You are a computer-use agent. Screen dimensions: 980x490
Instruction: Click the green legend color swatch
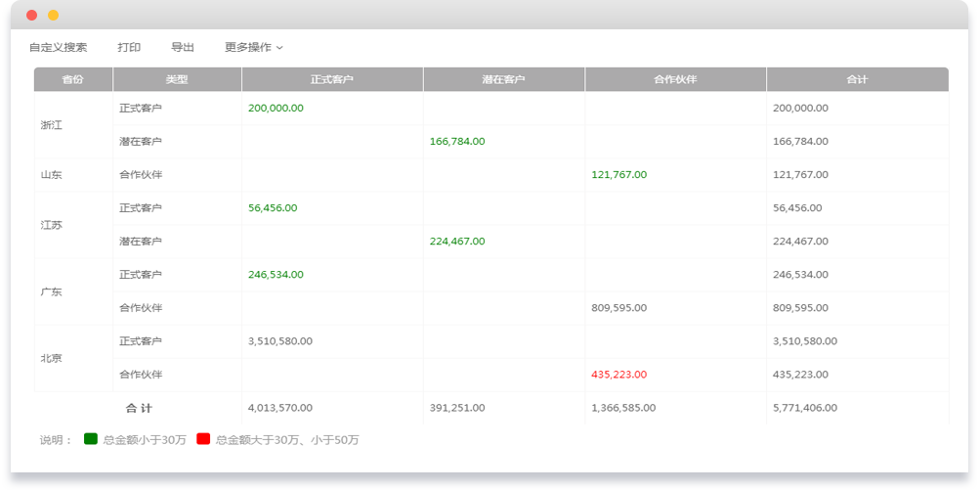pos(91,439)
